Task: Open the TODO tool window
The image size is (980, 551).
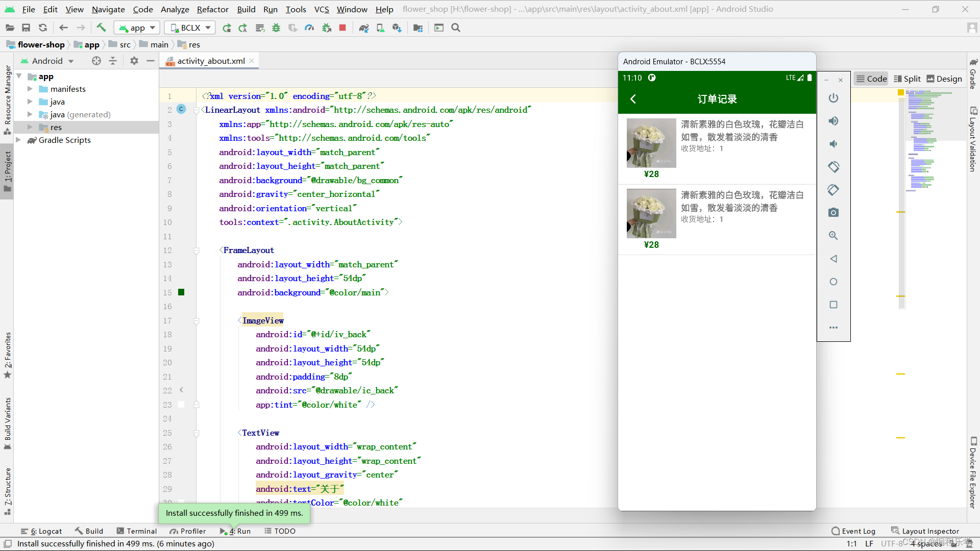Action: pos(280,531)
